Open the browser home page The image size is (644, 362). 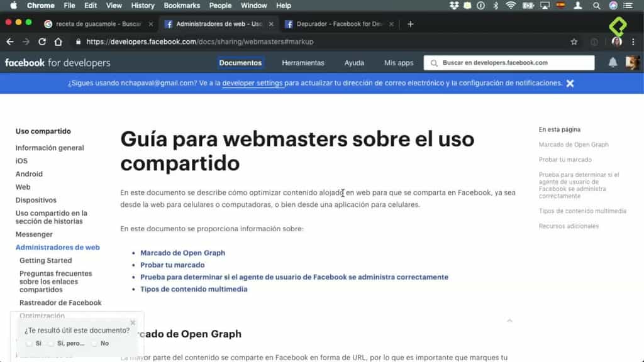pyautogui.click(x=58, y=42)
